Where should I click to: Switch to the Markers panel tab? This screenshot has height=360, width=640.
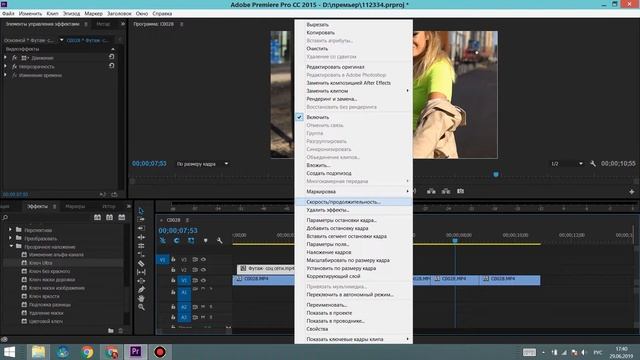(75, 207)
